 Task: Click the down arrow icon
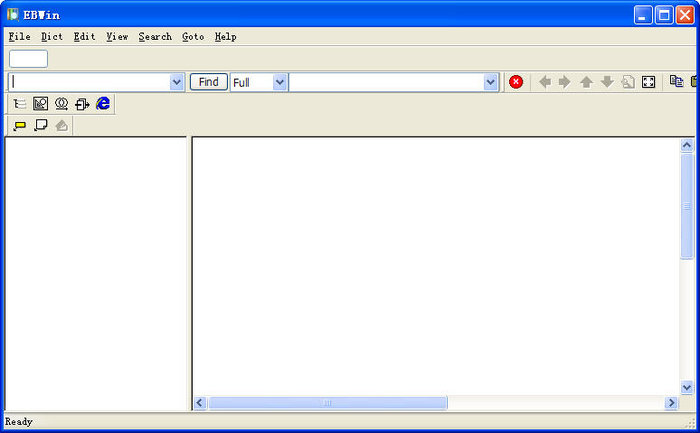[607, 82]
